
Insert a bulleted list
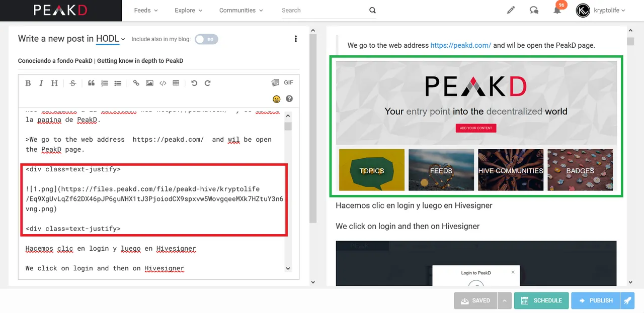tap(118, 83)
